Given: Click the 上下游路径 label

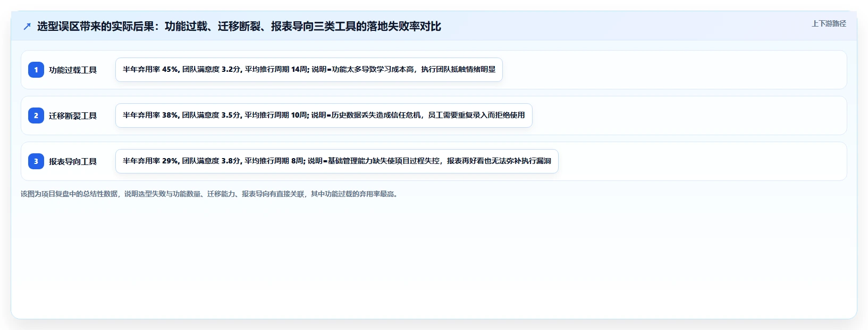Looking at the screenshot, I should pos(829,23).
